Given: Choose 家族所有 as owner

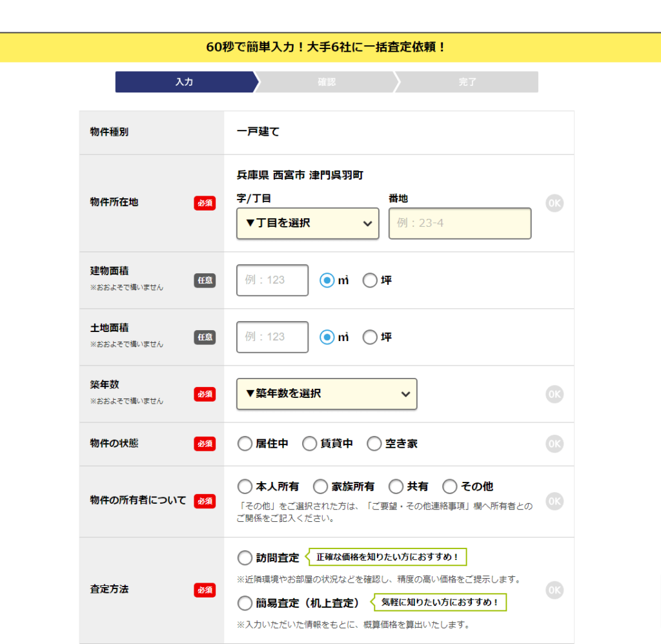Looking at the screenshot, I should tap(320, 486).
